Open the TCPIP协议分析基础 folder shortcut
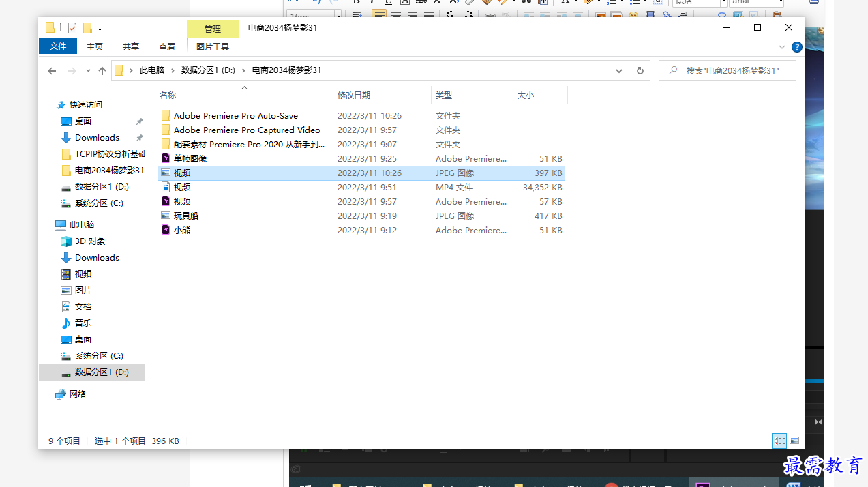Screen dimensions: 868x487 [x=110, y=154]
